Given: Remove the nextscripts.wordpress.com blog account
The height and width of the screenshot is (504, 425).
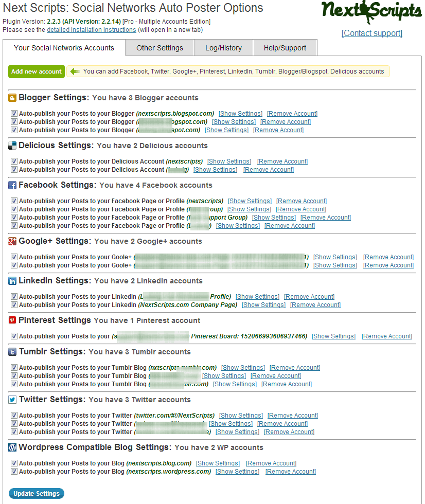Looking at the screenshot, I should pos(291,472).
